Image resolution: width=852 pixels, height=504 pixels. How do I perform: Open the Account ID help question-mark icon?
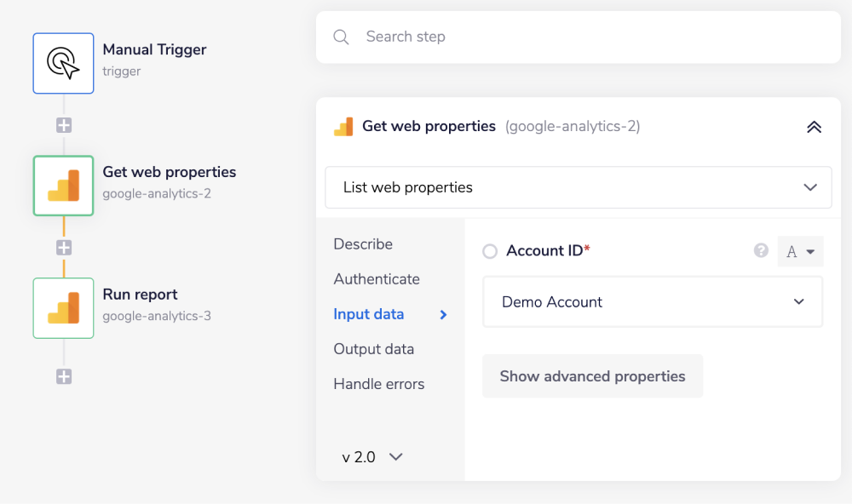click(760, 250)
